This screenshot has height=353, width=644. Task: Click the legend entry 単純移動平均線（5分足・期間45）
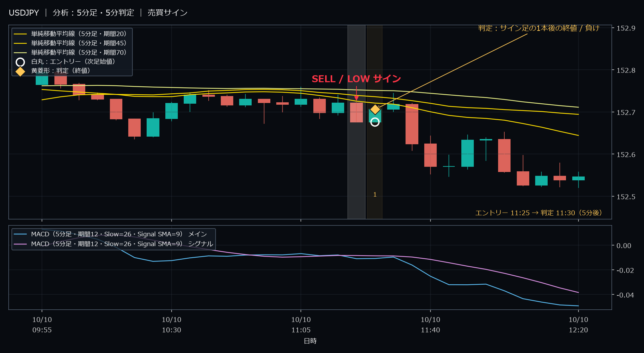pos(71,43)
